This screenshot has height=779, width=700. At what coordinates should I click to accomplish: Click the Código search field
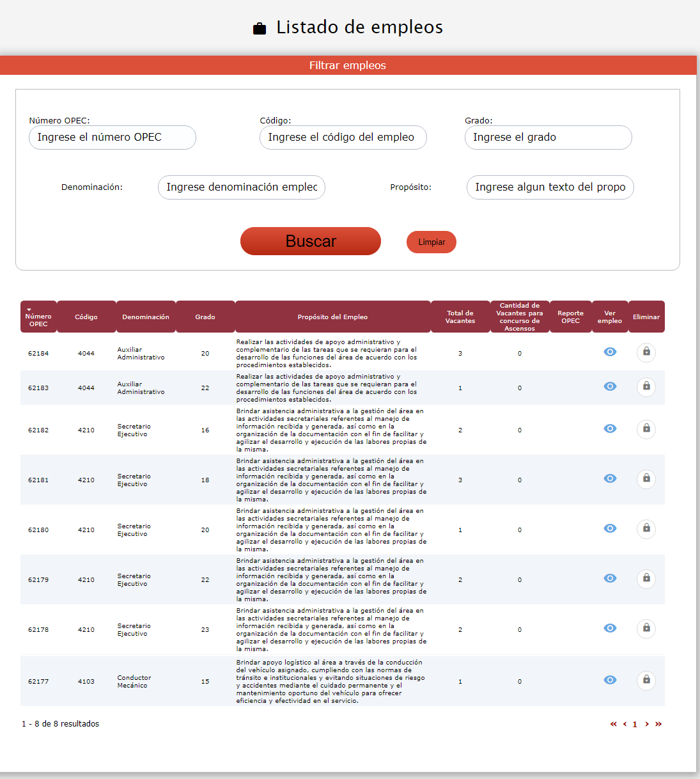click(343, 138)
